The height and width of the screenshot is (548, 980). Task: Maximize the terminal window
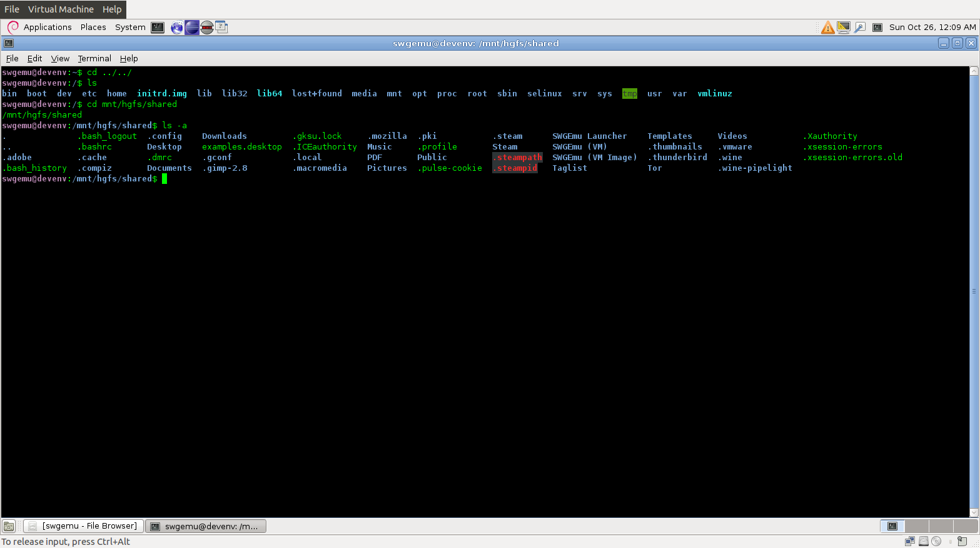tap(957, 43)
